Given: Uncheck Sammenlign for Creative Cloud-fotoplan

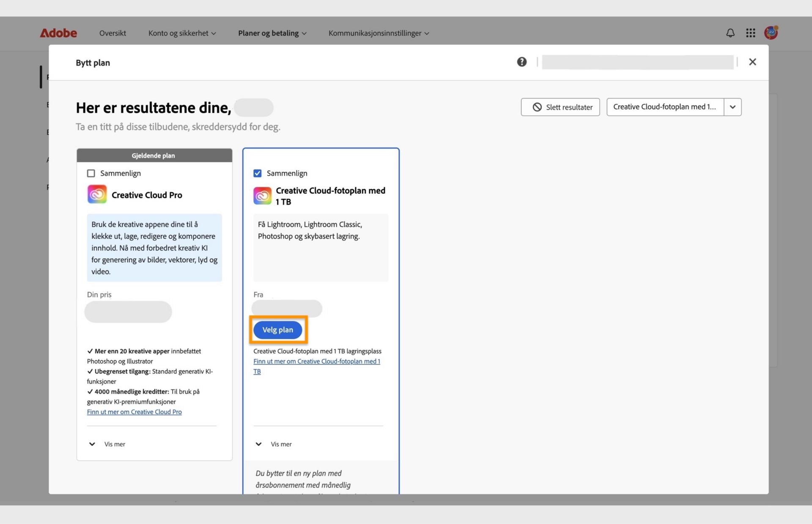Looking at the screenshot, I should [x=257, y=173].
